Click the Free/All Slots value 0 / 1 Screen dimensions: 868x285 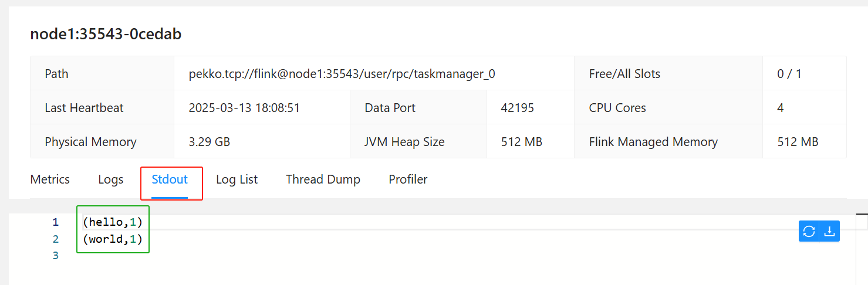click(x=789, y=74)
